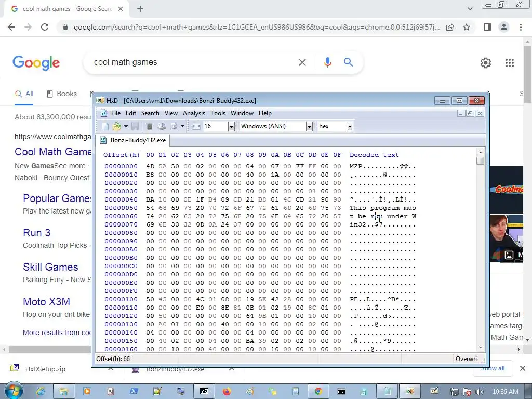Open the Windows Start button
The width and height of the screenshot is (532, 399).
[14, 391]
